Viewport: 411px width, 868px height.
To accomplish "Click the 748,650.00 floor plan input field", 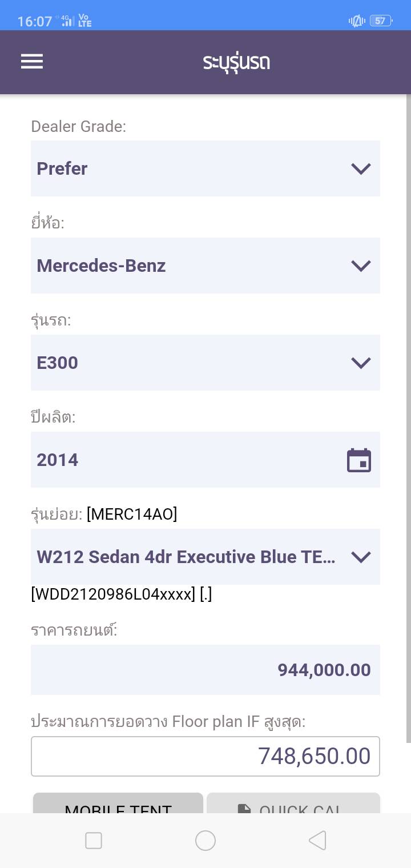I will point(205,756).
